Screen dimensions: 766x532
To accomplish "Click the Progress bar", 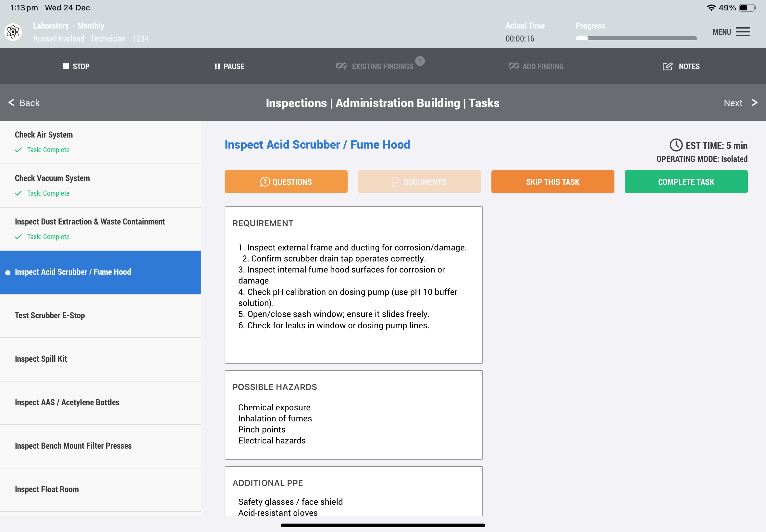I will pos(636,38).
